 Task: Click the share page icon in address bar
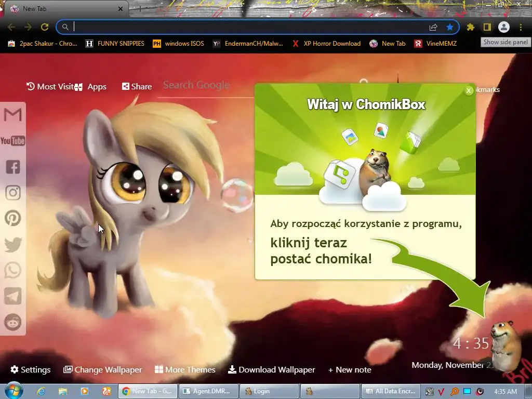(x=433, y=27)
